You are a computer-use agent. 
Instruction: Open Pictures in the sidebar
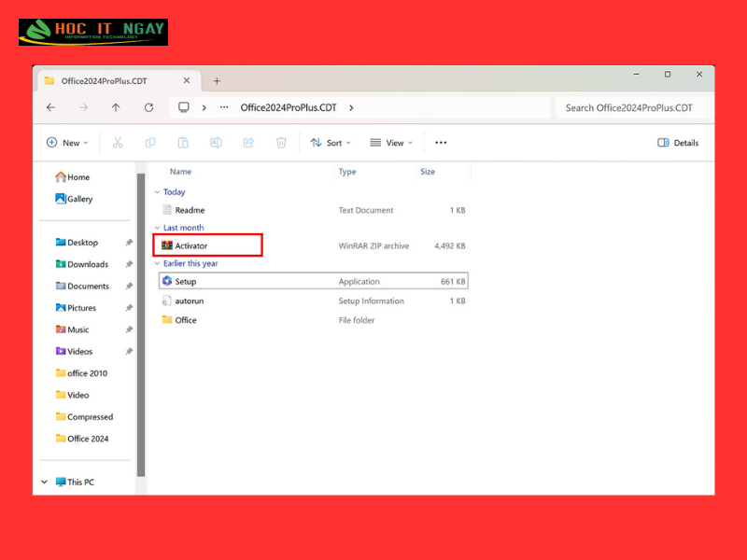coord(76,308)
